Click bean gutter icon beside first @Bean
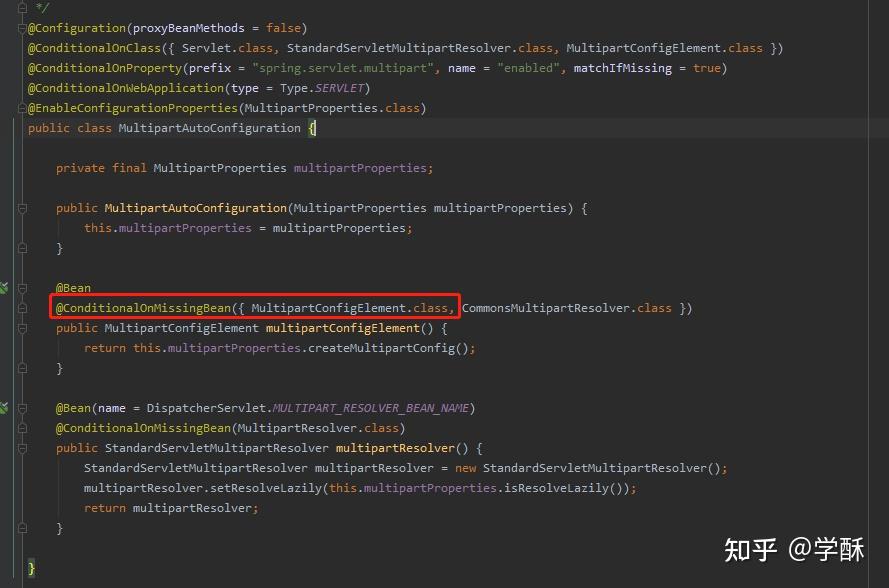 point(4,288)
